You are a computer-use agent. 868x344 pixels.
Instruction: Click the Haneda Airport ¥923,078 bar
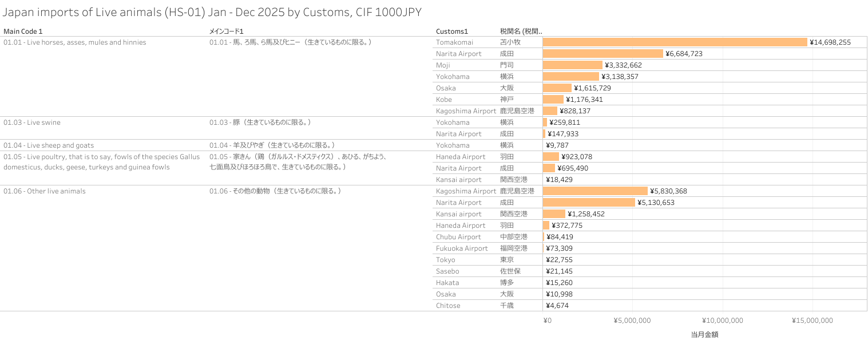point(551,157)
